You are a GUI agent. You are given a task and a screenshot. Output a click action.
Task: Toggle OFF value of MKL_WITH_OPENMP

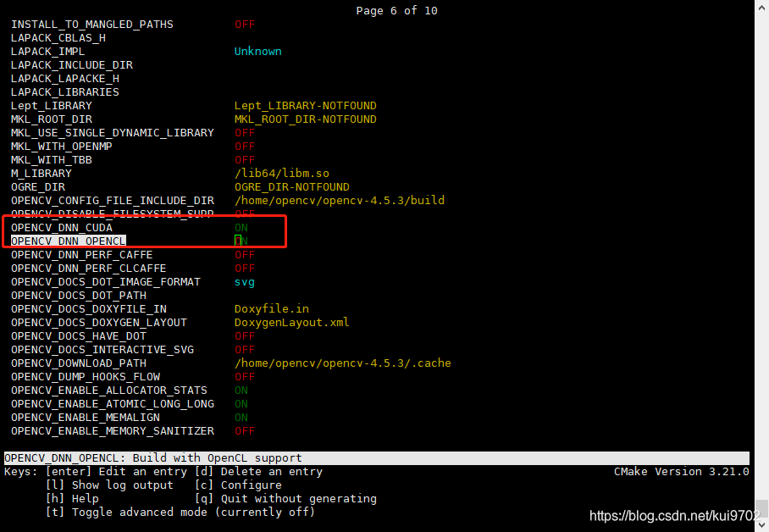pyautogui.click(x=245, y=147)
